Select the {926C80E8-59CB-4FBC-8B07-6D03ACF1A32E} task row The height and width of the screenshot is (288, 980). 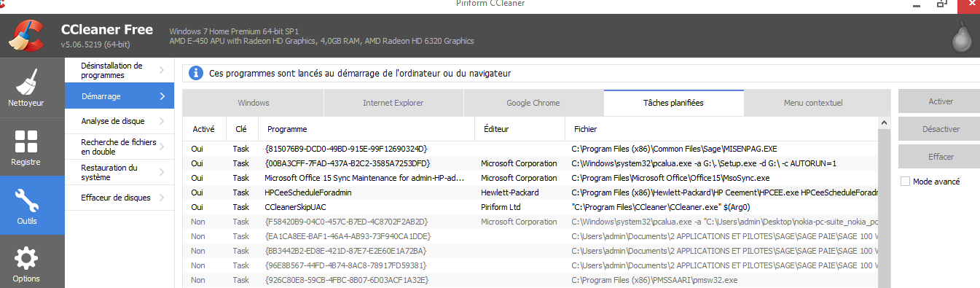click(530, 280)
